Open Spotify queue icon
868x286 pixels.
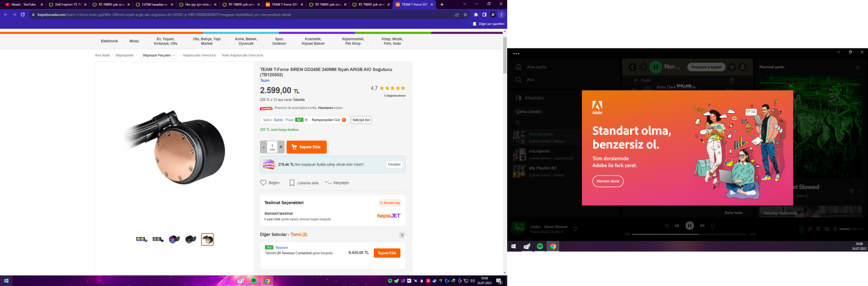pos(818,229)
